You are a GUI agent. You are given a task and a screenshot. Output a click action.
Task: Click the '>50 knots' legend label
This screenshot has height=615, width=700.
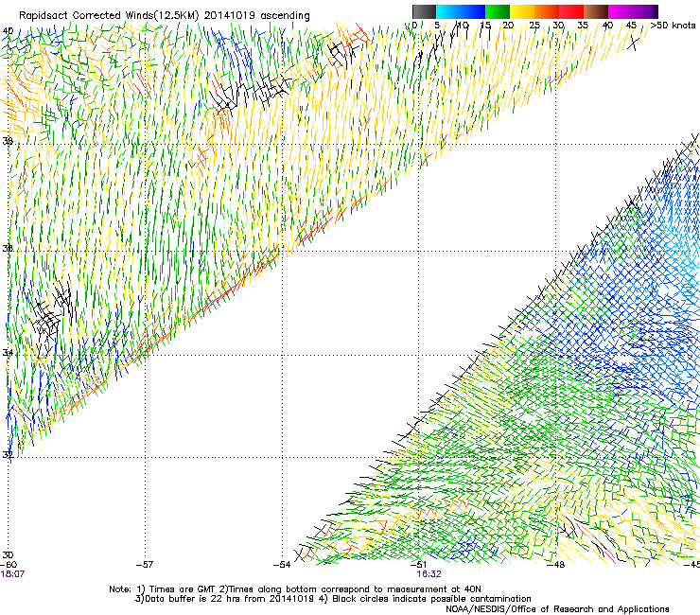coord(673,25)
